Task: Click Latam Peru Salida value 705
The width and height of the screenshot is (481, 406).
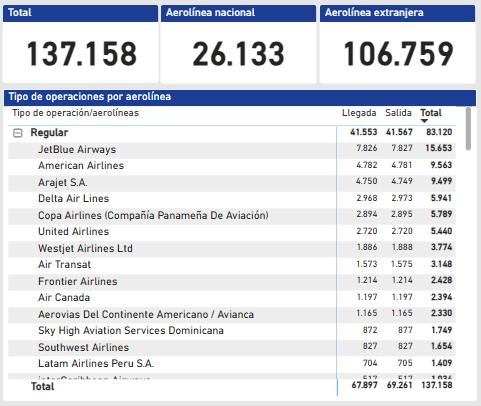Action: click(405, 363)
